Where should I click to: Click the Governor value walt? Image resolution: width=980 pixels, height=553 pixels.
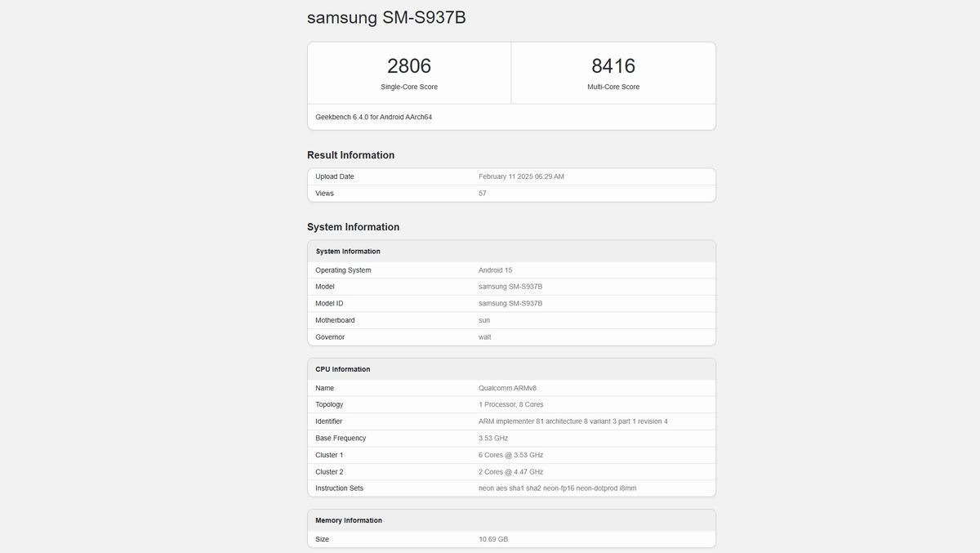point(484,337)
